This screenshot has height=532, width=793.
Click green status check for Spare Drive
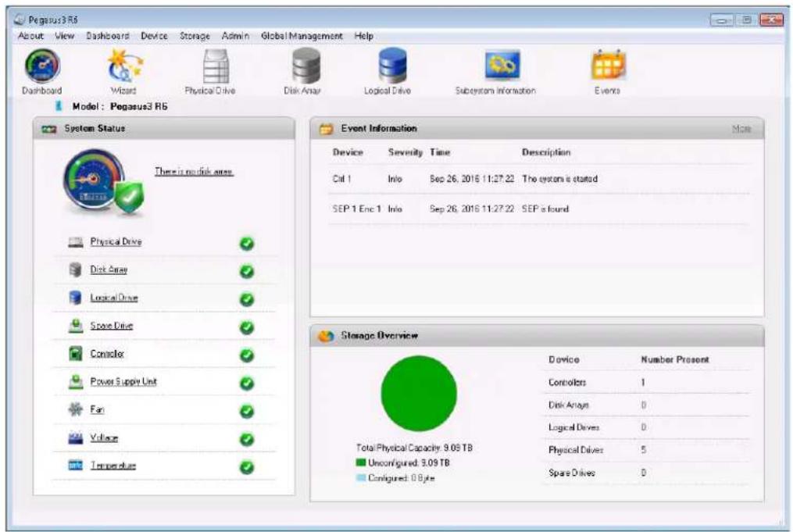[x=247, y=327]
